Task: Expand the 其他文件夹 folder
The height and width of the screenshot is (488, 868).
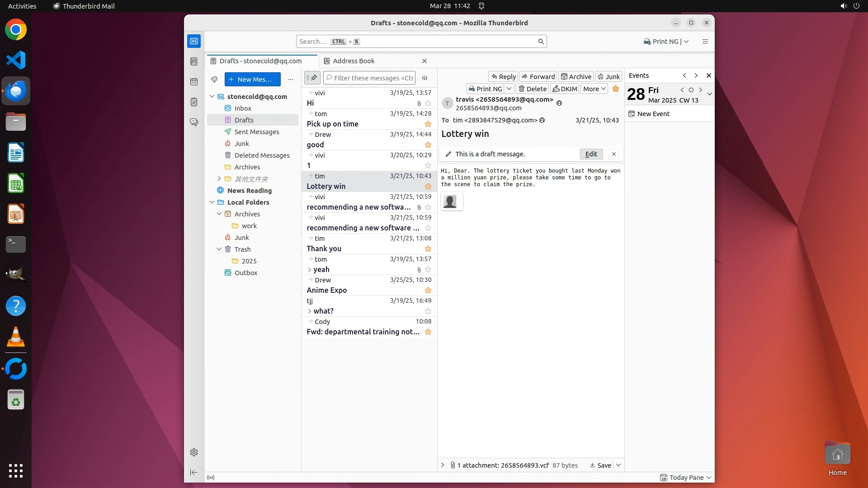Action: 219,179
